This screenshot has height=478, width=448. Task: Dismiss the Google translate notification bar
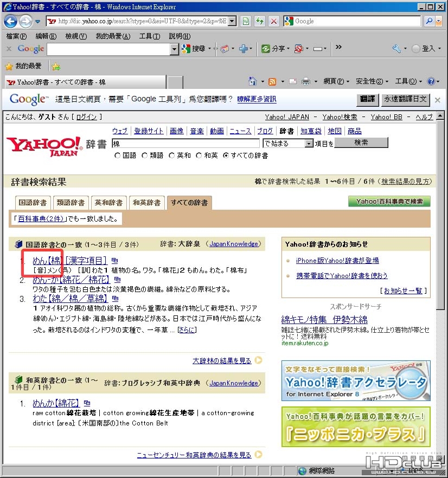[x=437, y=100]
